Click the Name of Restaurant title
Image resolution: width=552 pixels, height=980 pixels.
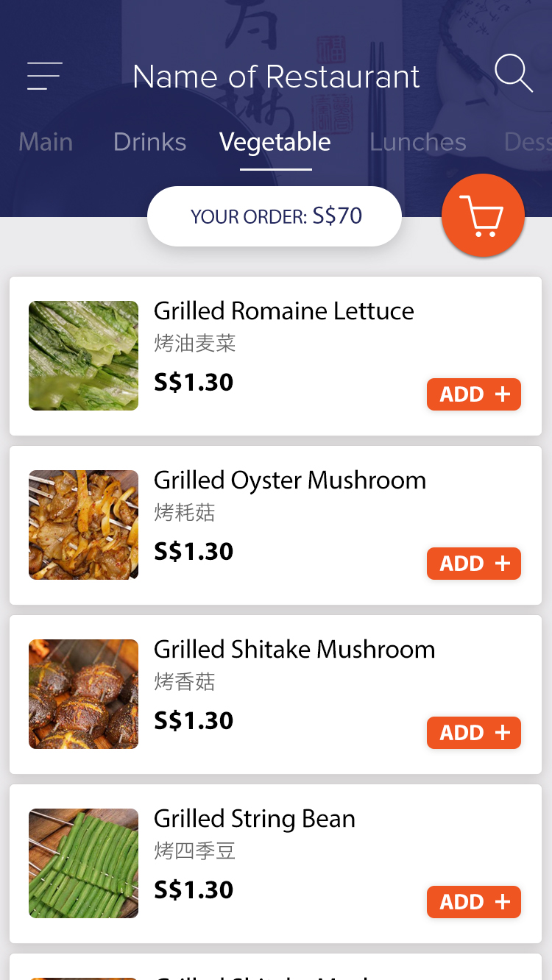(276, 77)
